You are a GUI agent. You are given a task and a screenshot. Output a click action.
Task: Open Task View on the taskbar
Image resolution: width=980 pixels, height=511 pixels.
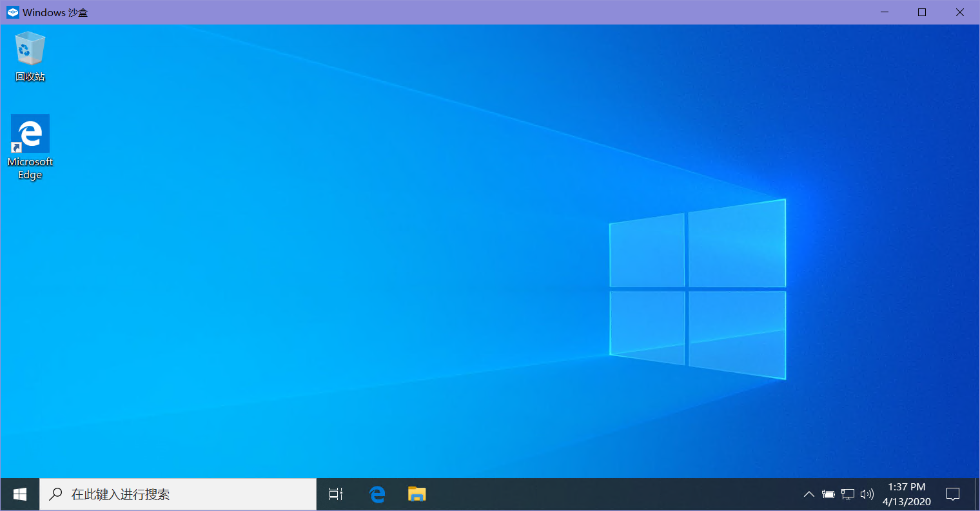click(336, 494)
